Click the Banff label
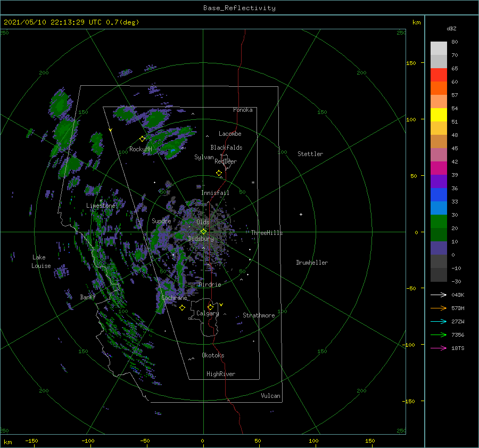The image size is (479, 448). tap(88, 297)
